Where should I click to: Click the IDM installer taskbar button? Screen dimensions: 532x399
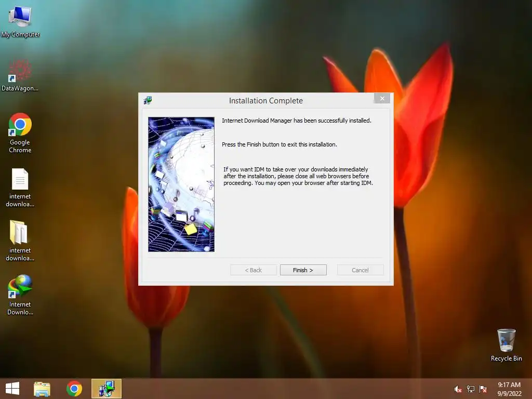[x=107, y=389]
